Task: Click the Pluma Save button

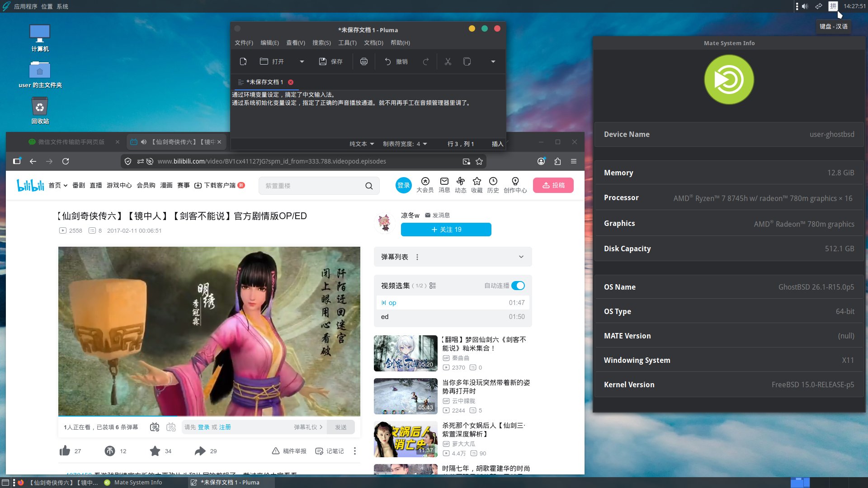Action: click(330, 61)
